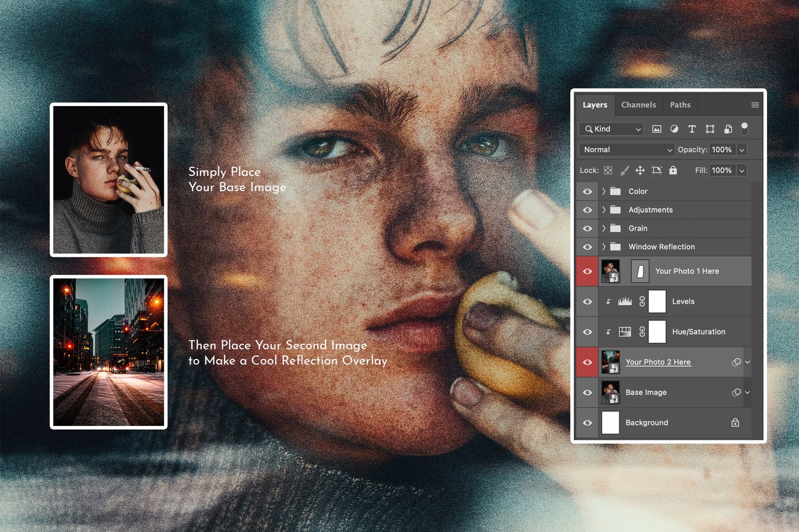Click the Your Photo 2 Here layer thumbnail
The width and height of the screenshot is (799, 532).
(611, 362)
